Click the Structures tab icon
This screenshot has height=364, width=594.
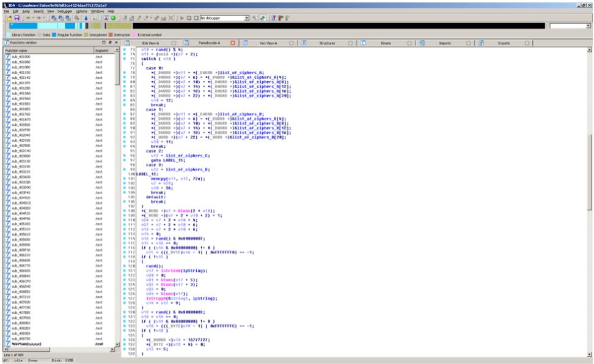(x=304, y=43)
